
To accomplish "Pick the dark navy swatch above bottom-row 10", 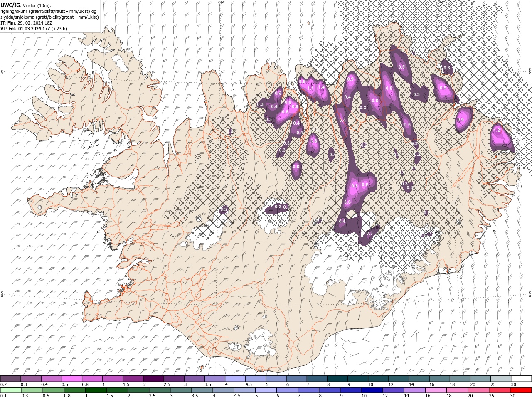I will point(371,390).
